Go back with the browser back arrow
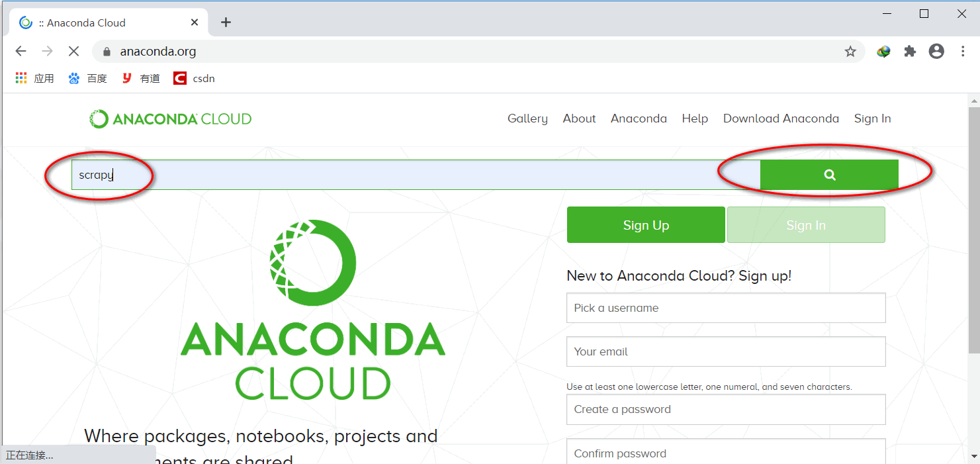This screenshot has width=980, height=464. 21,51
